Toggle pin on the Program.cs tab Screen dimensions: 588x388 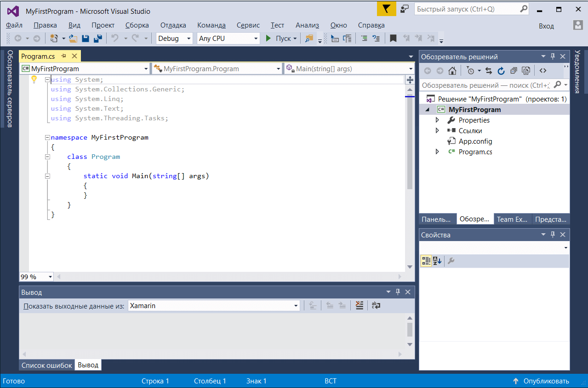64,56
